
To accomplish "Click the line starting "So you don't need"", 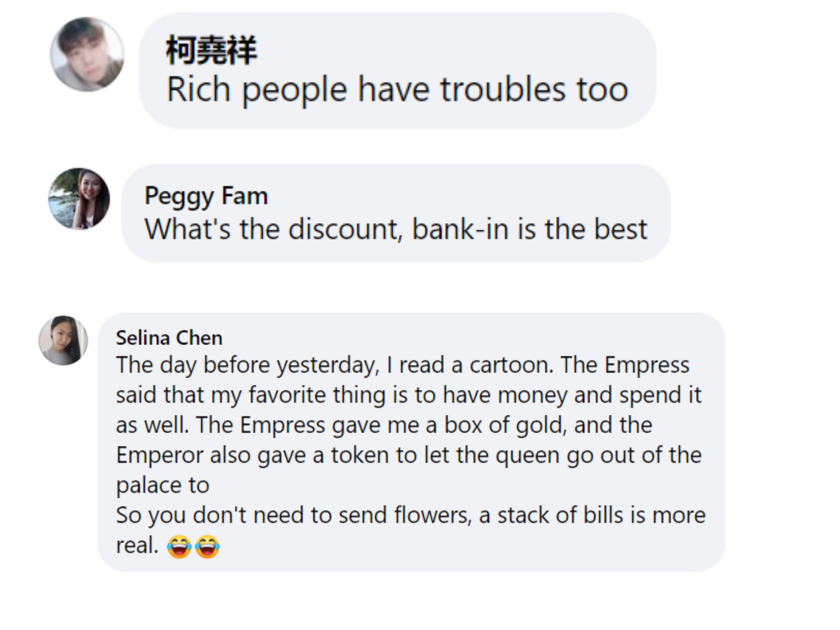I will click(410, 515).
